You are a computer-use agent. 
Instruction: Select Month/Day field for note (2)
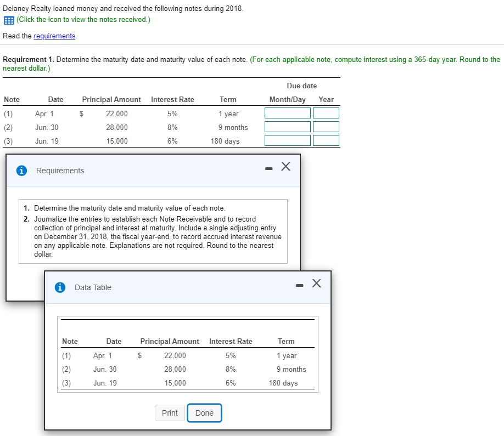[x=288, y=127]
